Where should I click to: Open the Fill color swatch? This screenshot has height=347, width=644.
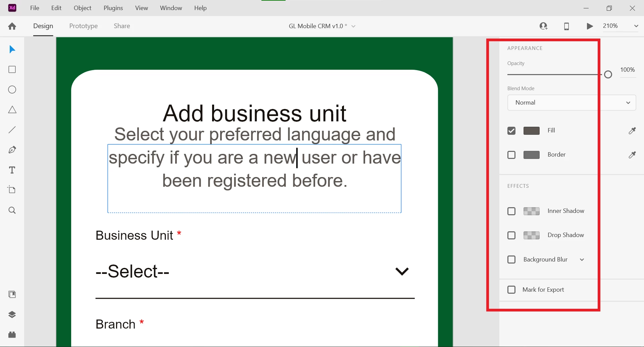(x=532, y=131)
